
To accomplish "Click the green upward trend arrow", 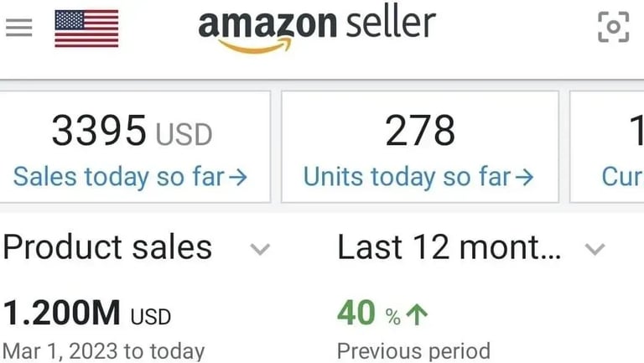I will coord(417,315).
